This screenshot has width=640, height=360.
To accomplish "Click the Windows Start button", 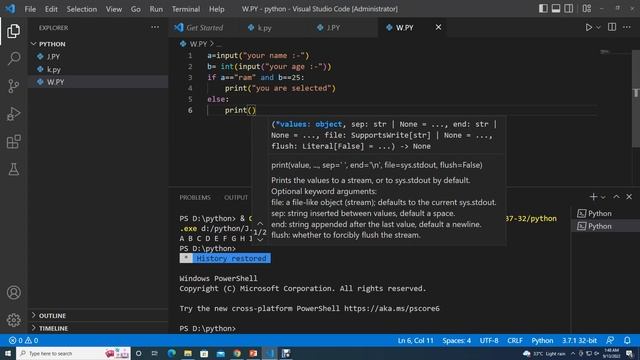I will (x=8, y=353).
